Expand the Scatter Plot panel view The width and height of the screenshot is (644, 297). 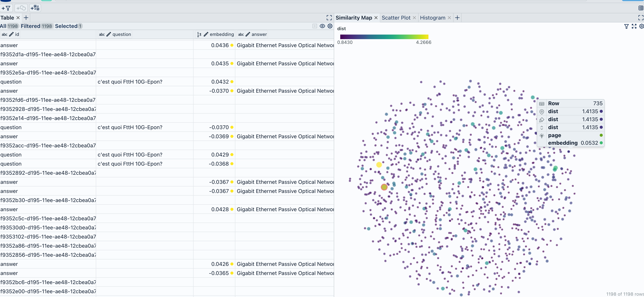pos(639,18)
